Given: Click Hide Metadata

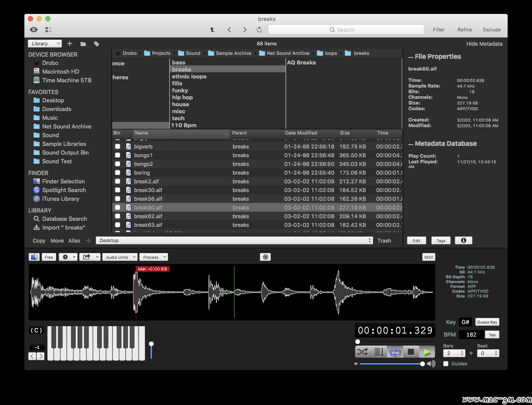Looking at the screenshot, I should point(484,44).
